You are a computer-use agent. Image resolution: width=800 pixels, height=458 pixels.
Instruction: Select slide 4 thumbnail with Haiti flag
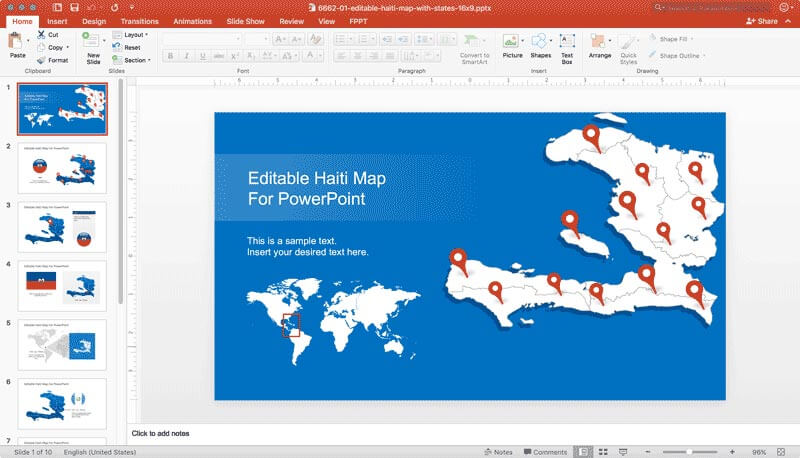tap(62, 286)
